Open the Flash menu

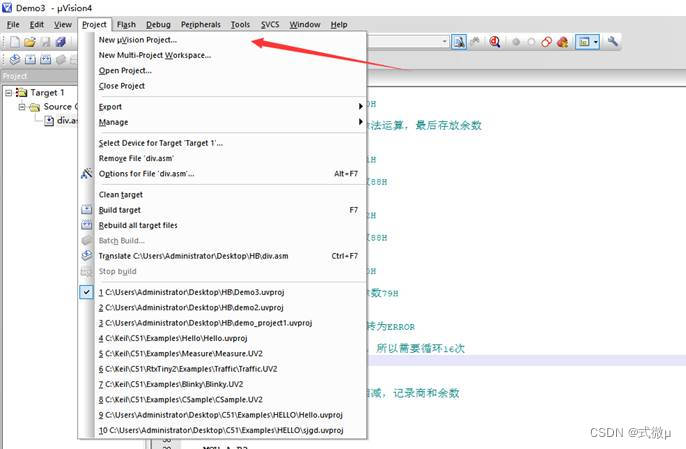point(126,25)
